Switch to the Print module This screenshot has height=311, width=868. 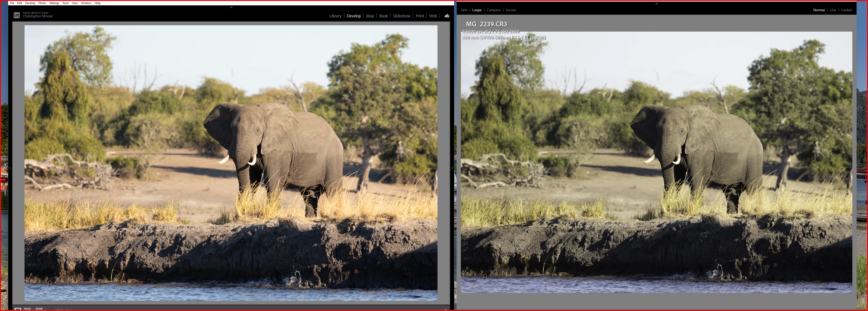(420, 16)
